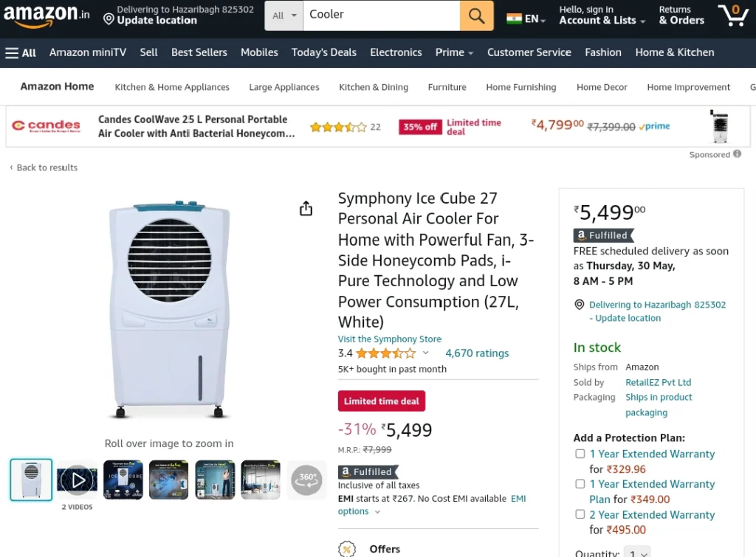Open the All search category dropdown

pos(284,15)
